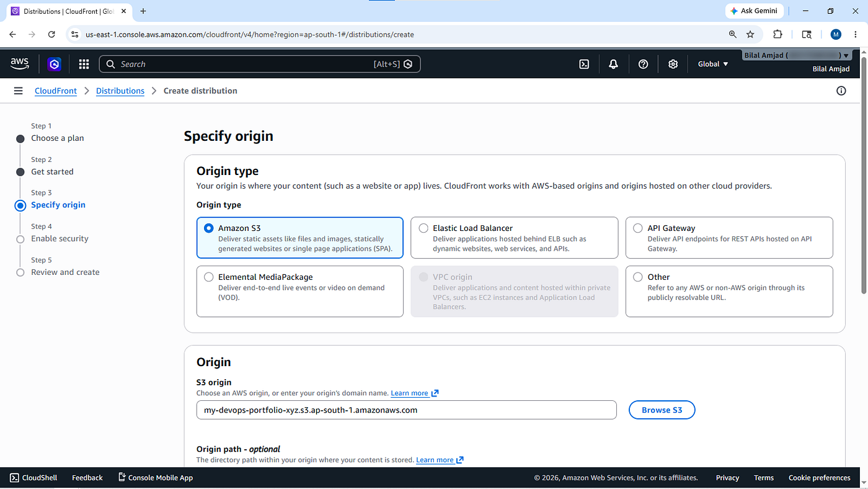868x489 pixels.
Task: Select the Other origin type
Action: [729, 292]
